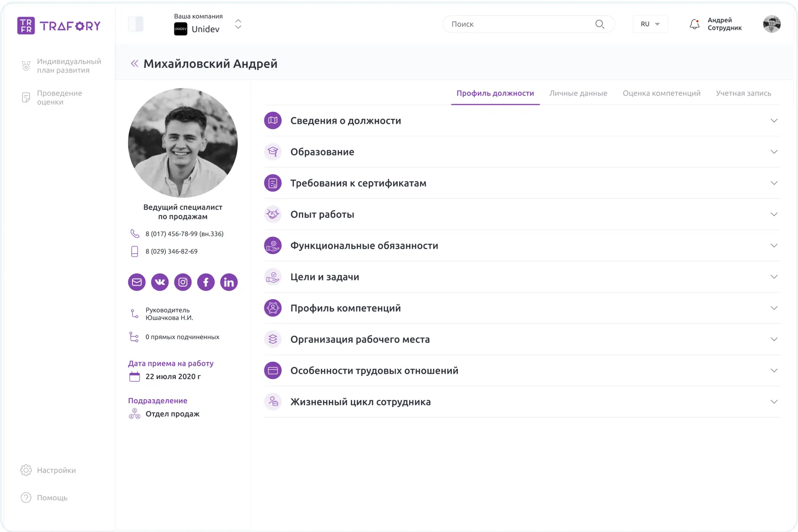
Task: Open the VK social icon
Action: (x=160, y=282)
